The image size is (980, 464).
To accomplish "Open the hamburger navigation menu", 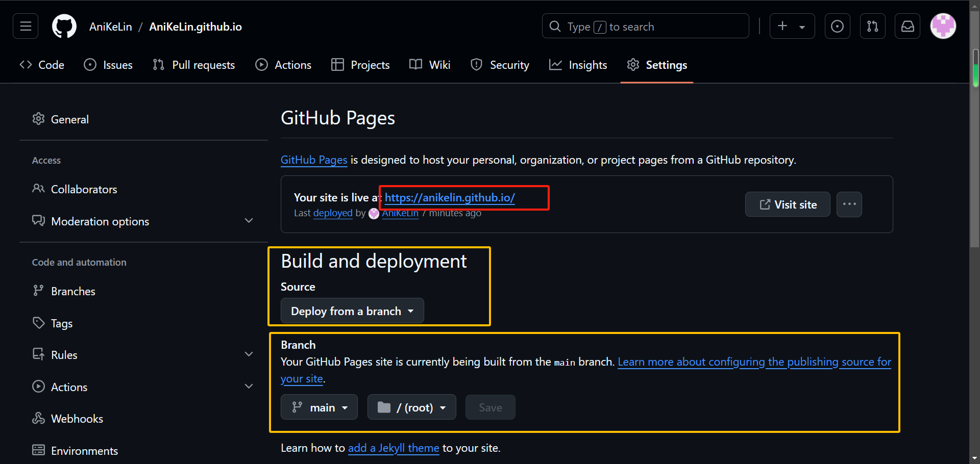I will 26,26.
